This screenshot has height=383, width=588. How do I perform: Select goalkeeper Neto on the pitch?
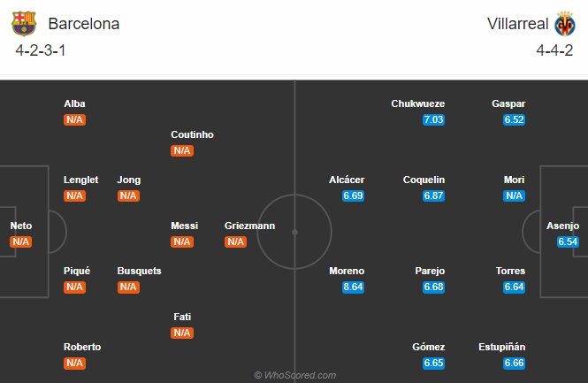[x=21, y=226]
